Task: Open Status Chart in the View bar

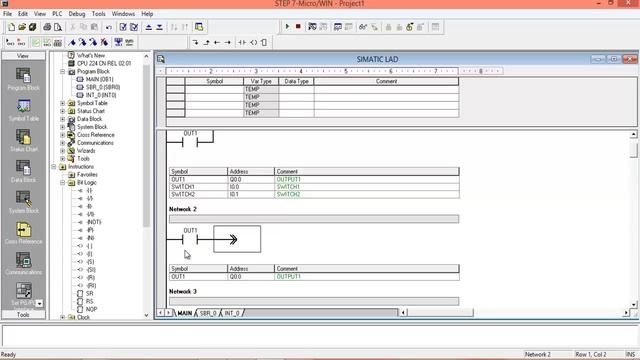Action: coord(23,141)
